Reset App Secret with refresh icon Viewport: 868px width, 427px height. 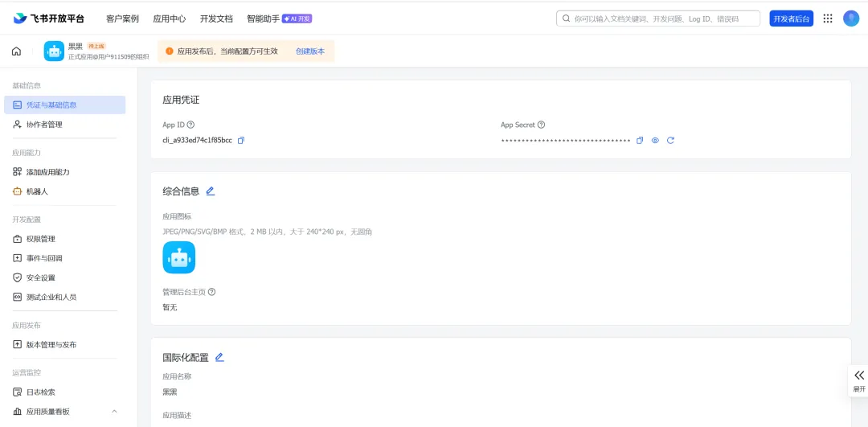(670, 141)
